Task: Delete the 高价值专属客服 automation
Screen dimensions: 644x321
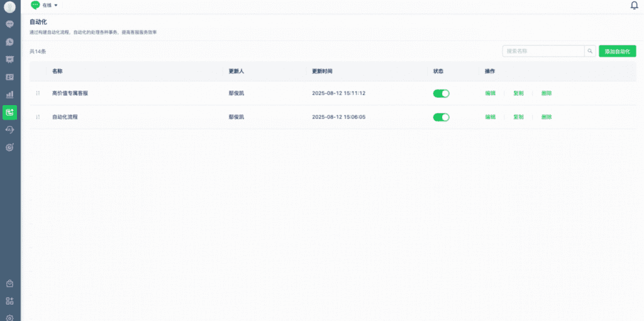Action: click(x=547, y=93)
